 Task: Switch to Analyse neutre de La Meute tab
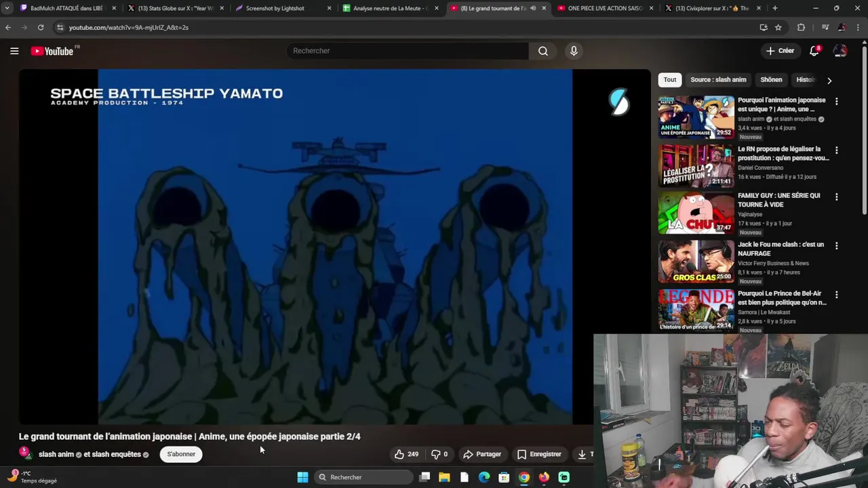[x=391, y=8]
